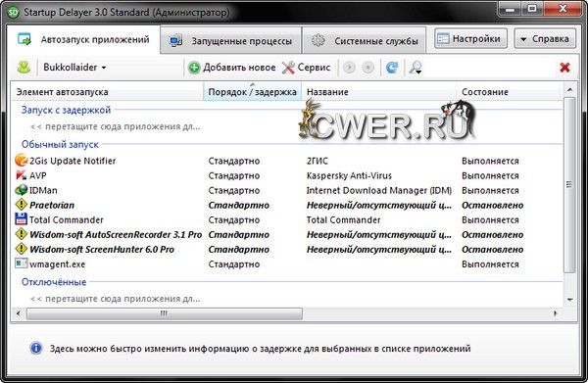Click the magnifier search icon
This screenshot has height=383, width=588.
pos(416,68)
